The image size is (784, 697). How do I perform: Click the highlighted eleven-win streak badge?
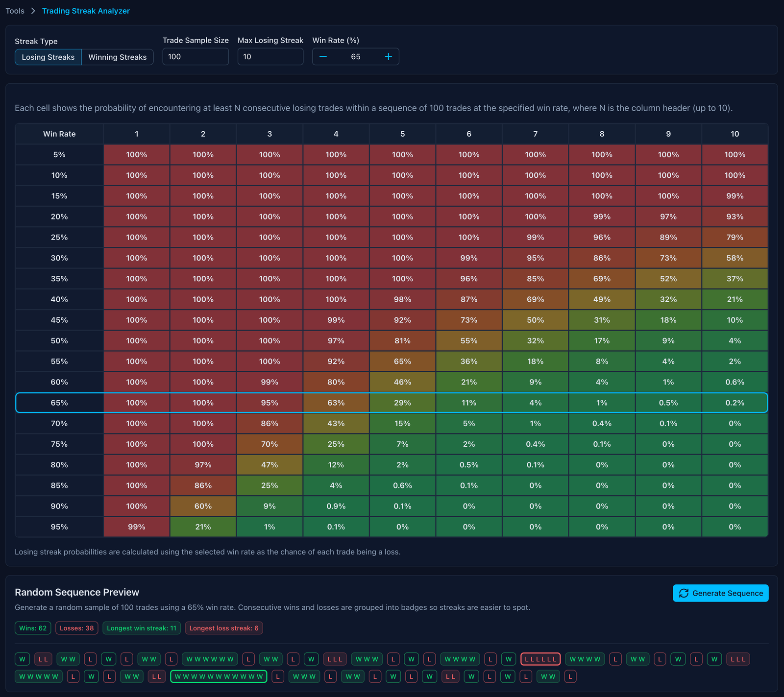point(219,676)
